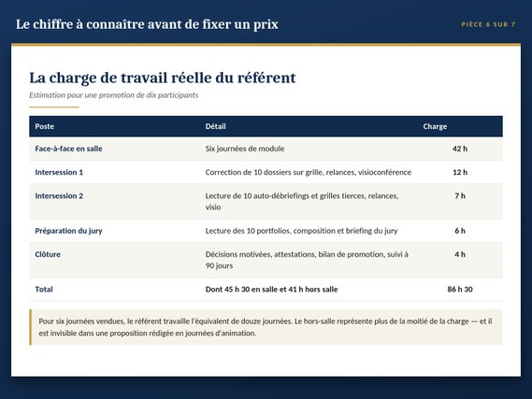Select the '42 h' charge value

(x=460, y=149)
